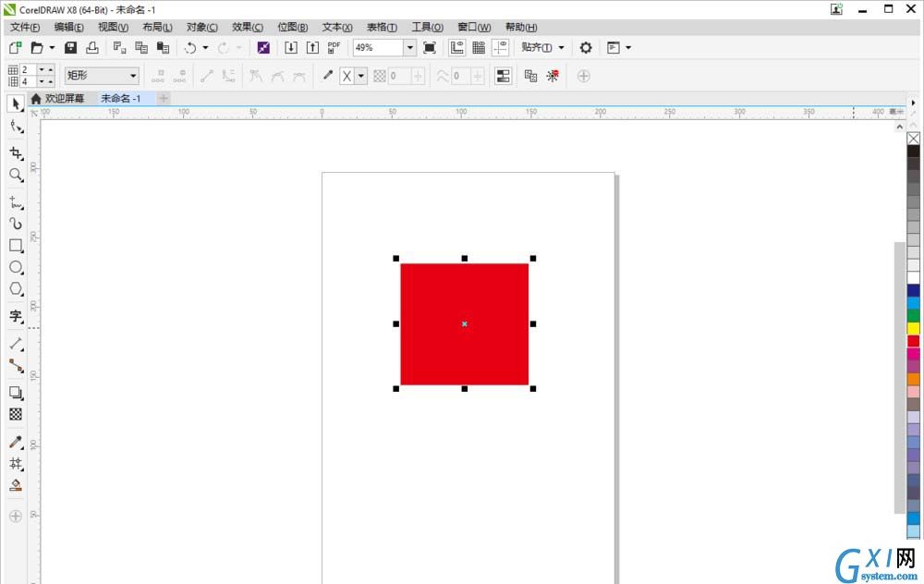This screenshot has width=924, height=584.
Task: Pick the red palette swatch
Action: [914, 341]
